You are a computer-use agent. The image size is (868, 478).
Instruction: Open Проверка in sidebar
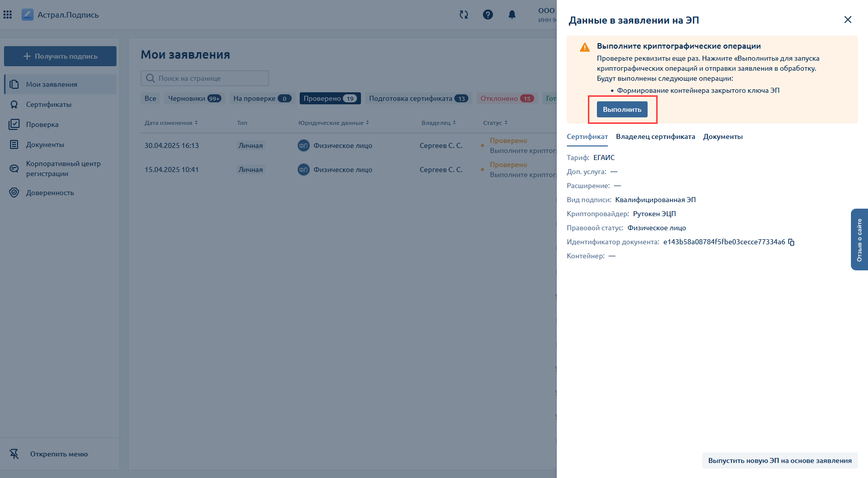(60, 124)
